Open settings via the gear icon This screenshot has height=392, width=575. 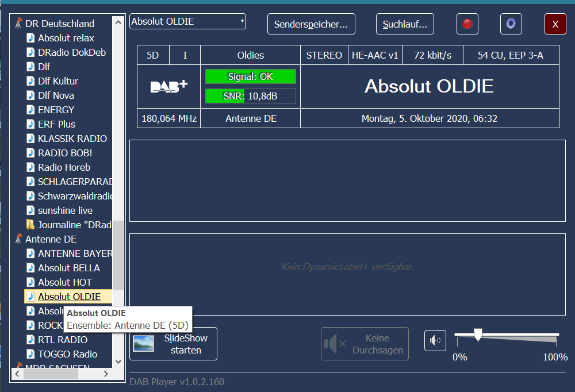[511, 24]
